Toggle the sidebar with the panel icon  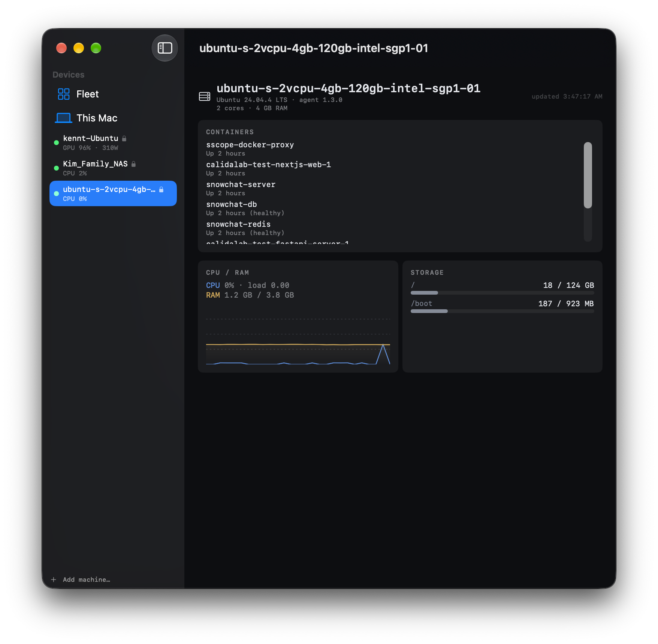click(164, 48)
